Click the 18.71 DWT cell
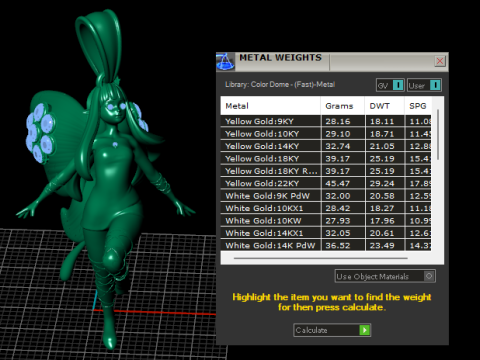Viewport: 480px width, 360px height. pos(385,134)
